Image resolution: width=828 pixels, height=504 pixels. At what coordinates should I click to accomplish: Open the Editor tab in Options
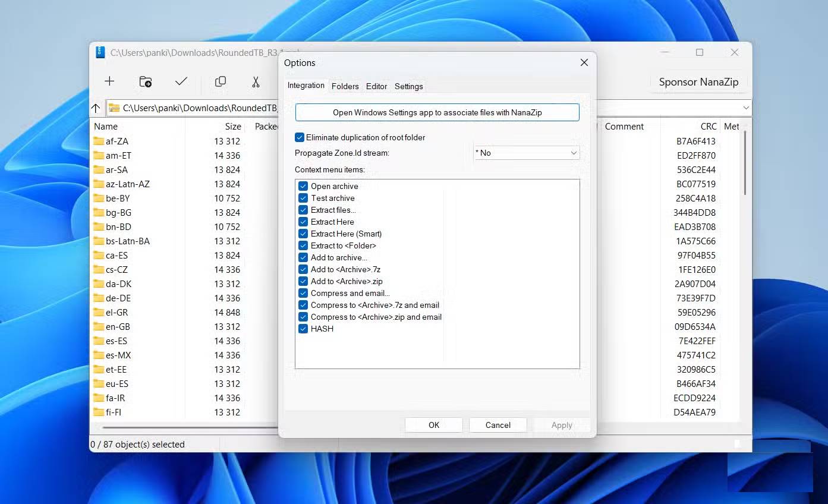pyautogui.click(x=376, y=86)
